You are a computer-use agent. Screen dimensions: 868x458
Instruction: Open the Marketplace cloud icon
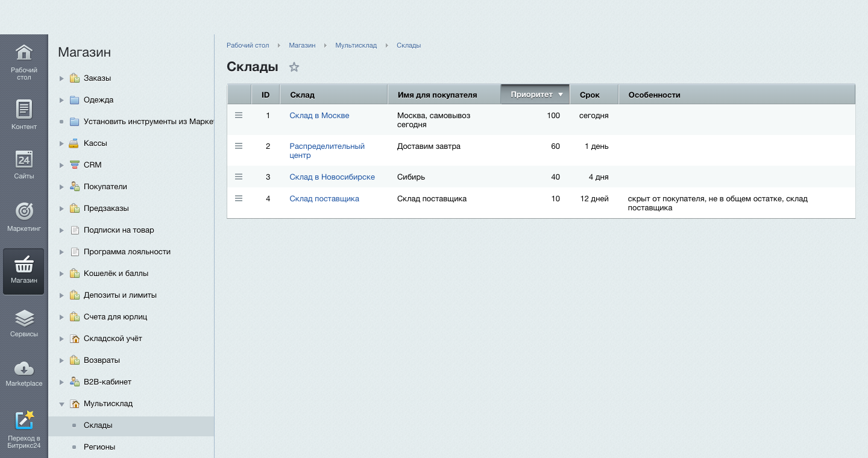point(24,368)
